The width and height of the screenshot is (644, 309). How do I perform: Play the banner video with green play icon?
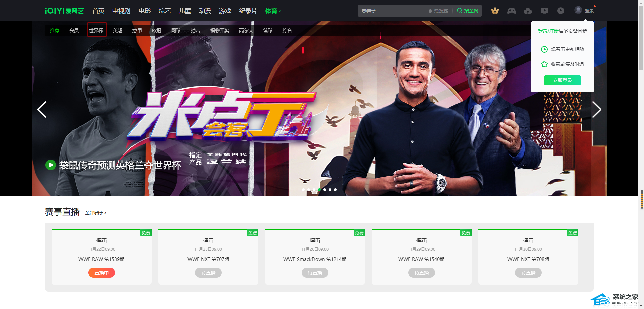click(51, 165)
